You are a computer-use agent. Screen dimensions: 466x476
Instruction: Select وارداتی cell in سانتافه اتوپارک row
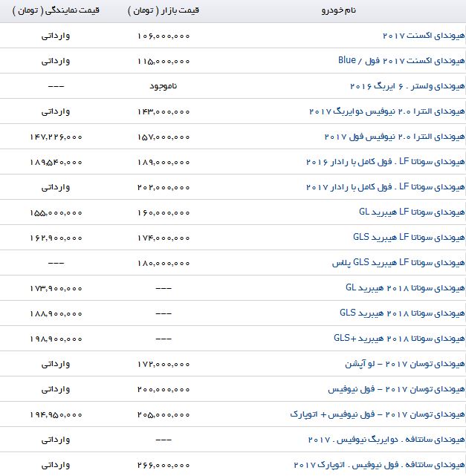pyautogui.click(x=56, y=465)
